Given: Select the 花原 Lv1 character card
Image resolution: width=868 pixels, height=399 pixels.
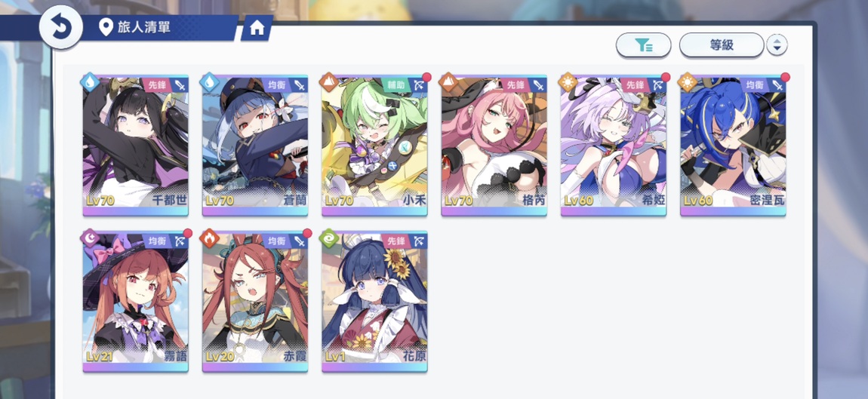Looking at the screenshot, I should click(x=375, y=302).
